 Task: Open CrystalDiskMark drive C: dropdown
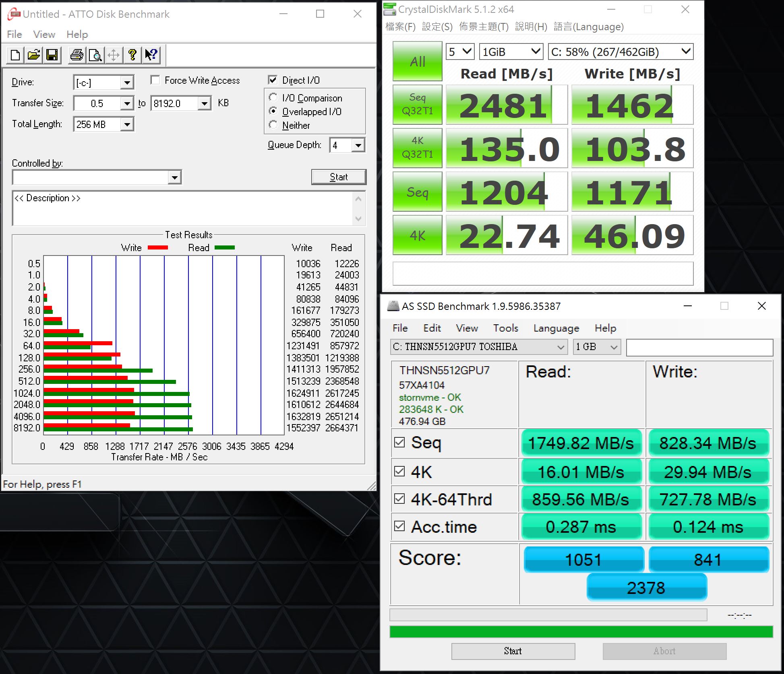pos(621,52)
